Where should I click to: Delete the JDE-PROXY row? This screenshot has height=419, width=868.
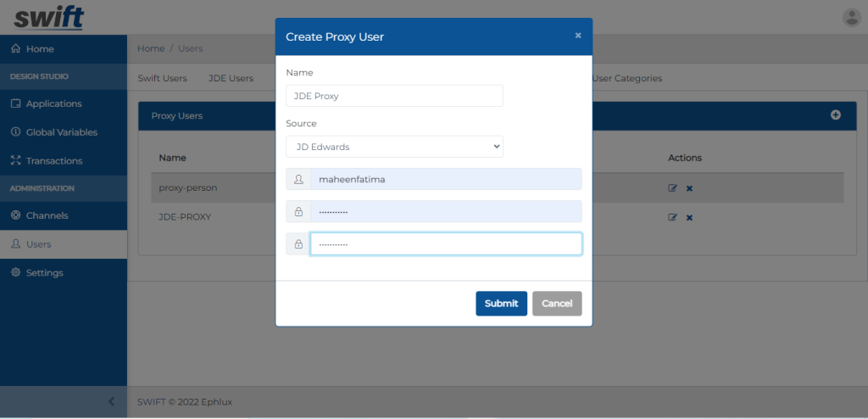[689, 217]
